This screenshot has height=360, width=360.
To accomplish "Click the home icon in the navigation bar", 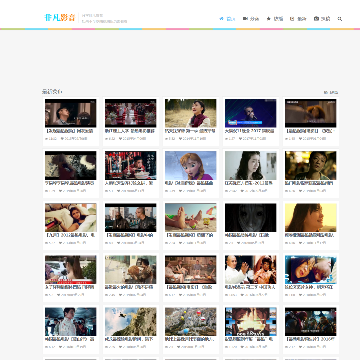I will coord(221,19).
